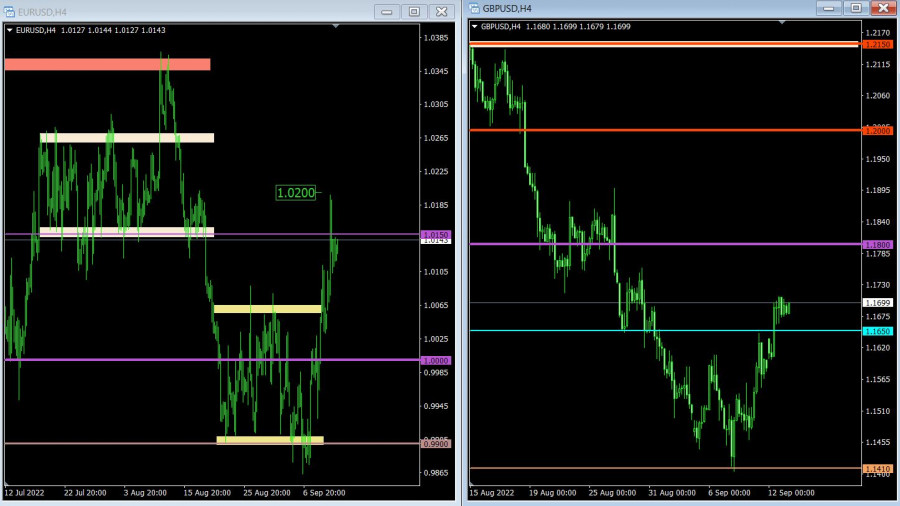Click the 1.2000 red level price tag

tap(878, 130)
